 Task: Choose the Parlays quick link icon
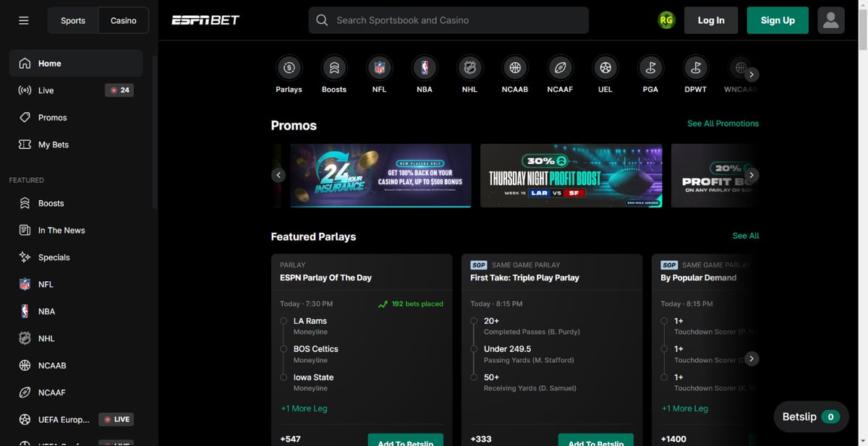(289, 68)
